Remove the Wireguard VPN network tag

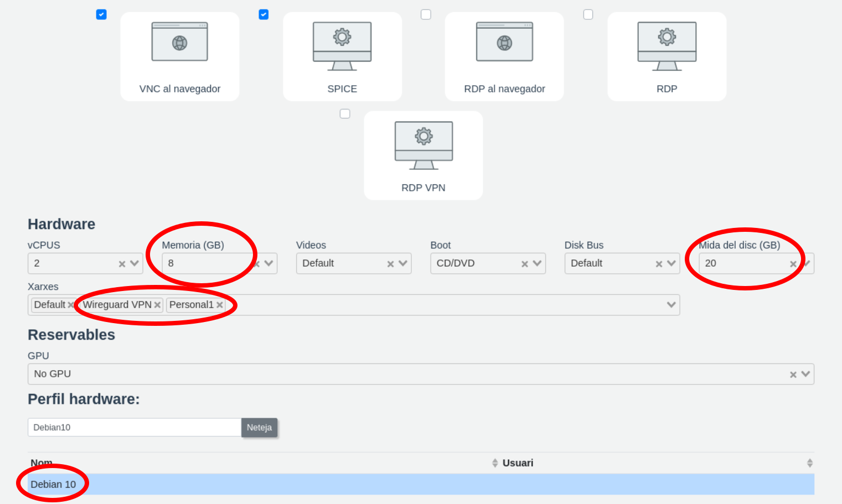(x=157, y=305)
